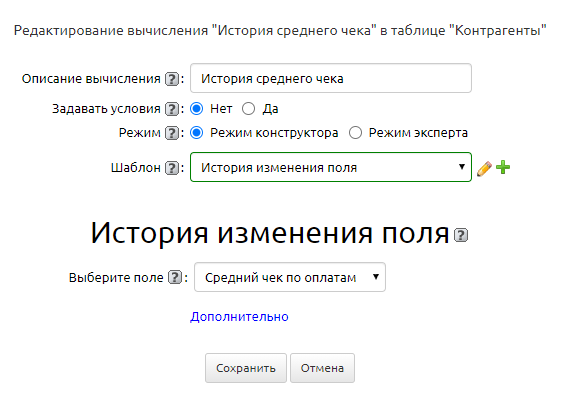Edit template with the pencil icon

pyautogui.click(x=484, y=168)
